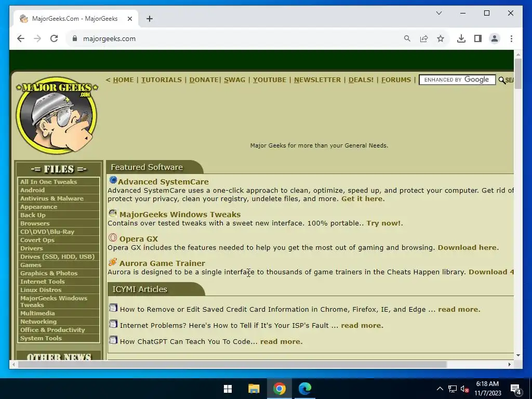The height and width of the screenshot is (399, 532).
Task: Expand the tab search chevron
Action: click(x=438, y=13)
